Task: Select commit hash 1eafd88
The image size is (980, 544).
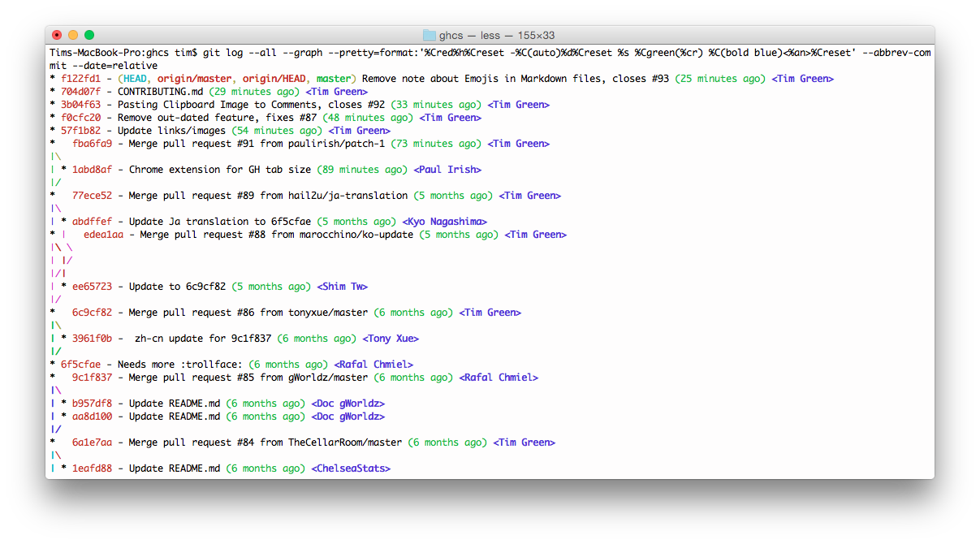Action: click(92, 468)
